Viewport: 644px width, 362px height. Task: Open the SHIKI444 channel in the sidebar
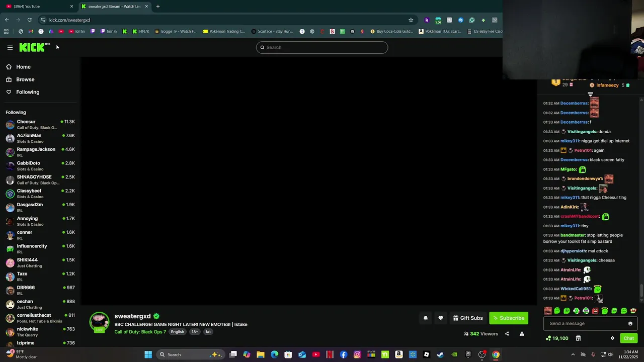point(40,262)
